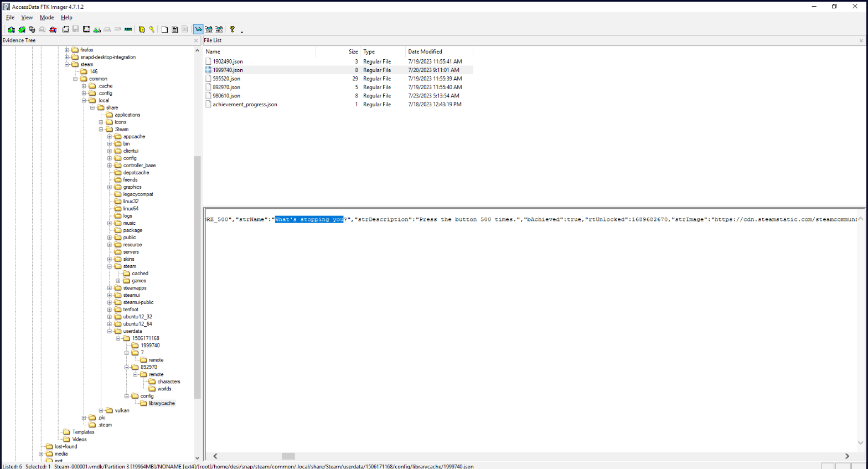Switch viewer to Text mode
This screenshot has height=469, width=868.
point(209,29)
